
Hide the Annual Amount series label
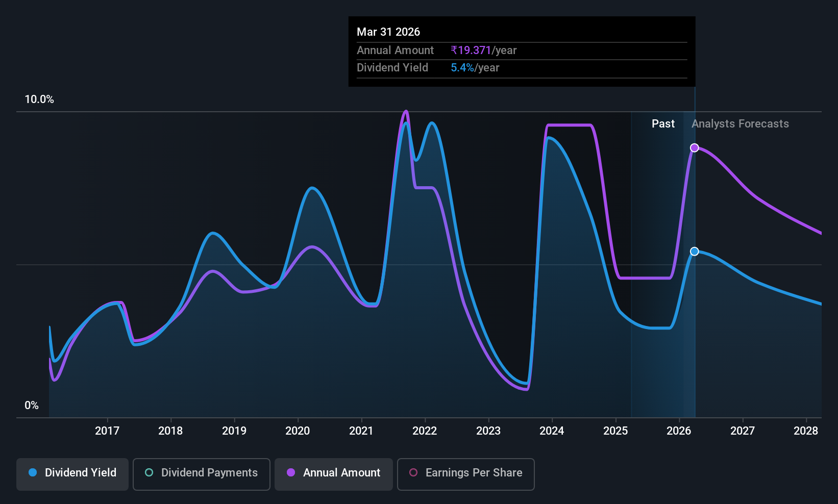[x=341, y=473]
